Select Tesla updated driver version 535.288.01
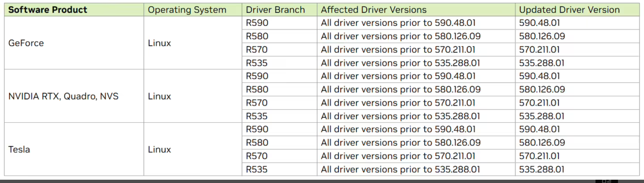 coord(542,170)
